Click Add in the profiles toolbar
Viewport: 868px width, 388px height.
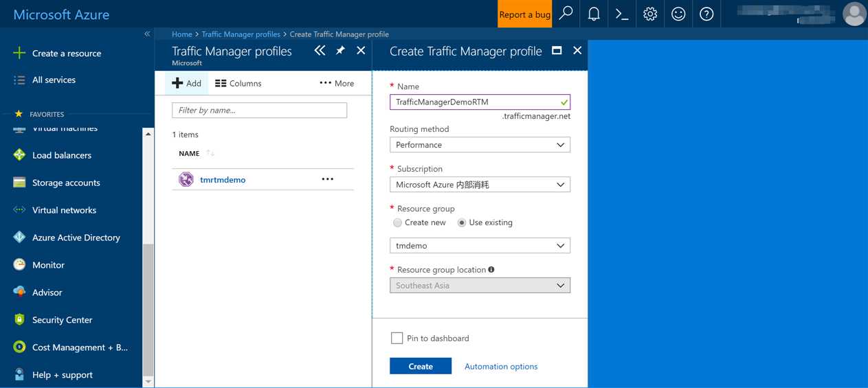(x=186, y=83)
